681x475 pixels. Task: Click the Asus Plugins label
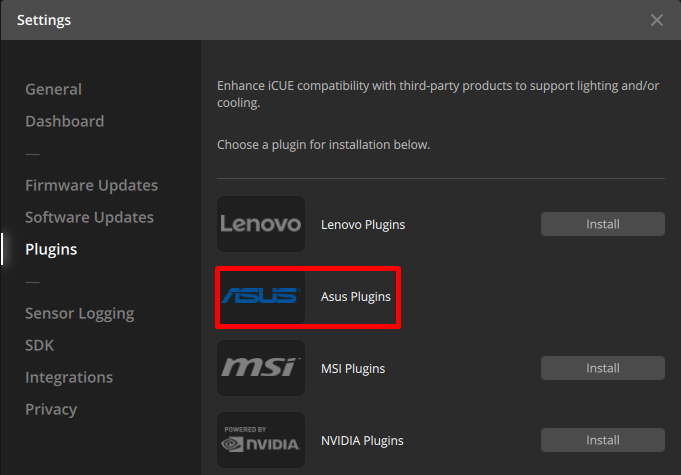[x=355, y=296]
